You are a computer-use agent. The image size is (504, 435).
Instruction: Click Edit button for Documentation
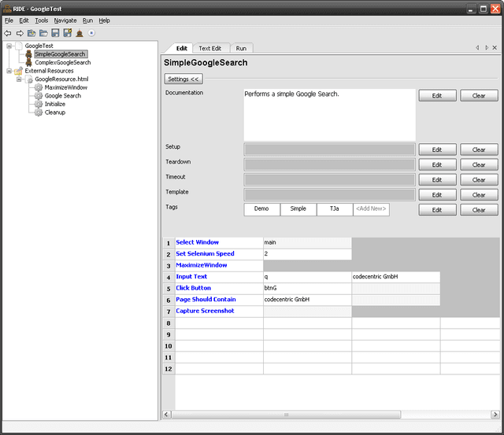(x=436, y=95)
